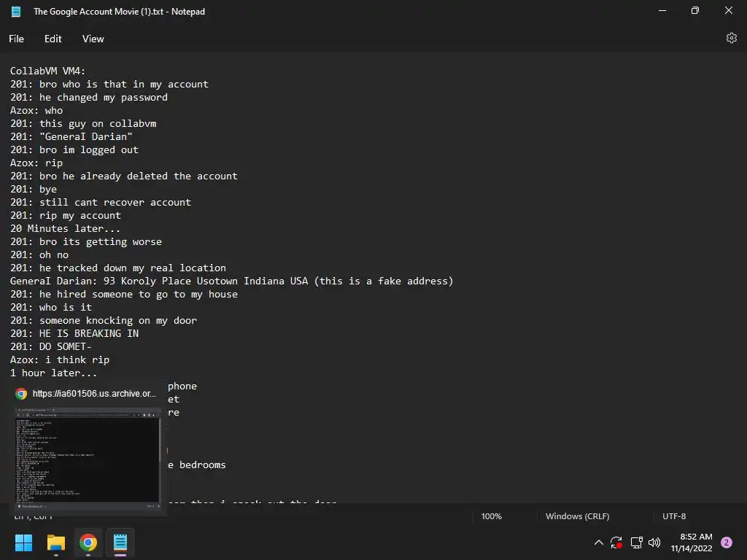This screenshot has height=560, width=747.
Task: Open clock showing 8:52 AM
Action: pos(692,542)
